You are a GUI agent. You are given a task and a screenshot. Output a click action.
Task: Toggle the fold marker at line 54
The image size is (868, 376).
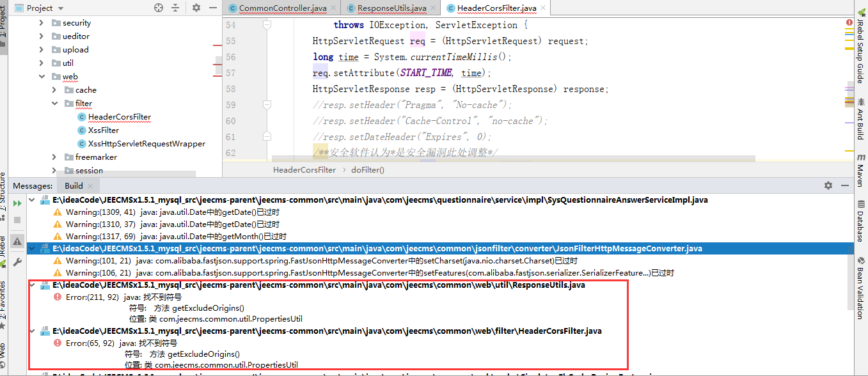pyautogui.click(x=267, y=25)
